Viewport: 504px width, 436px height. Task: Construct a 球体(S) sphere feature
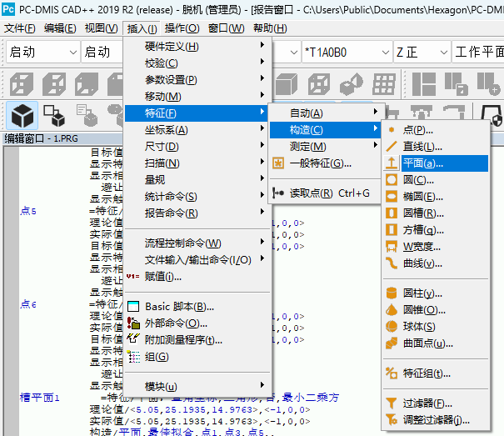[x=436, y=326]
